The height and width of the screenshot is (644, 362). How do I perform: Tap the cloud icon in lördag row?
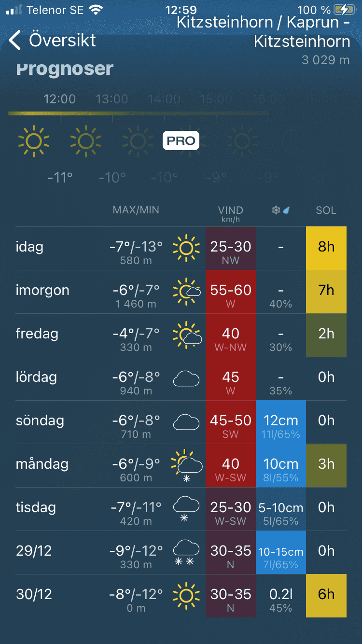pyautogui.click(x=186, y=379)
